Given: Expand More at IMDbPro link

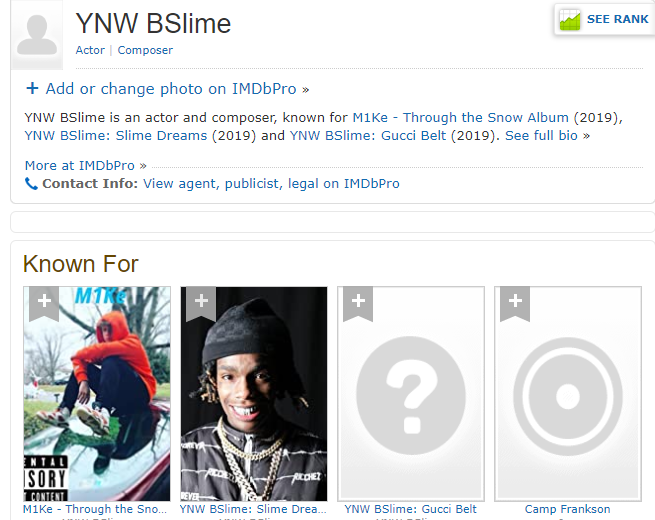Looking at the screenshot, I should point(86,166).
